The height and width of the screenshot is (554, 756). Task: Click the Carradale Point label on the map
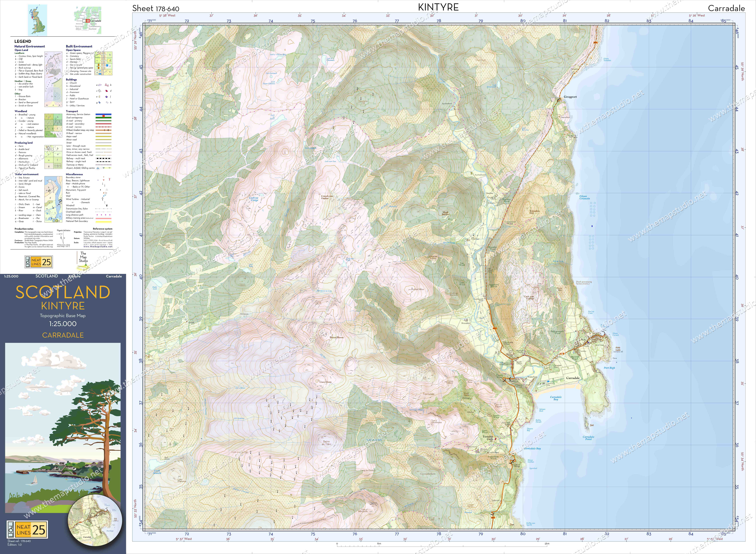(x=589, y=438)
